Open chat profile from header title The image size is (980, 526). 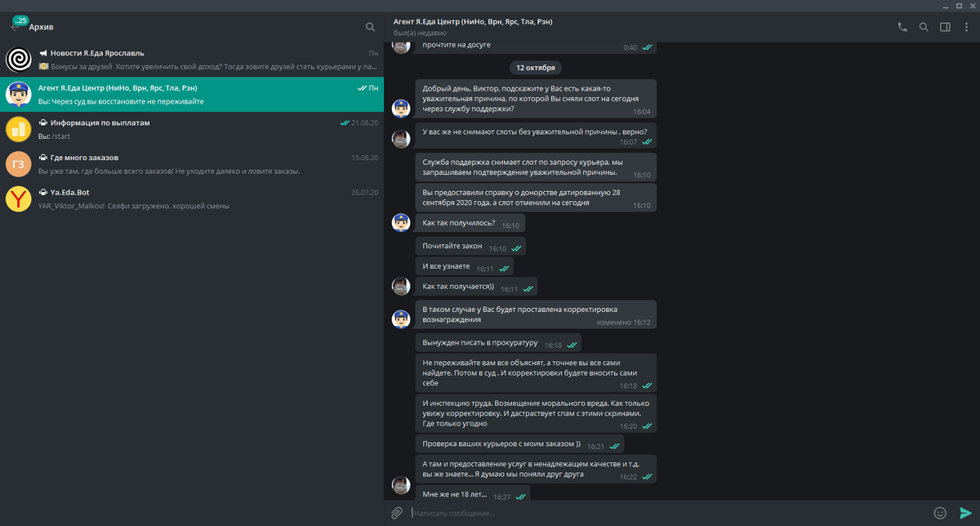473,21
